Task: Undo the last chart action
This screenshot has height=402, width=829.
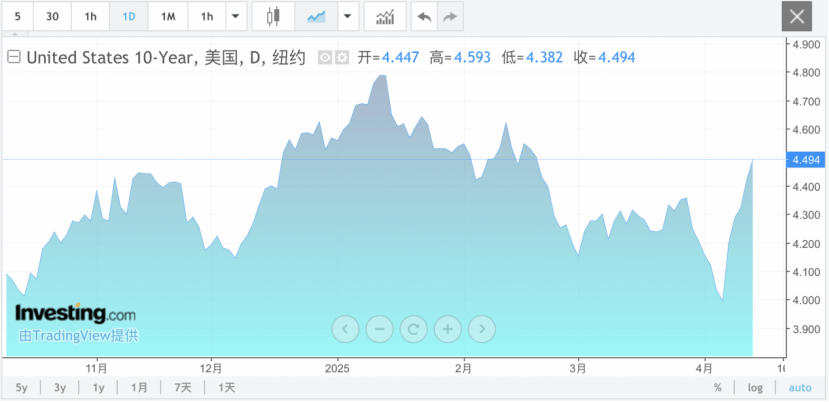Action: (424, 16)
